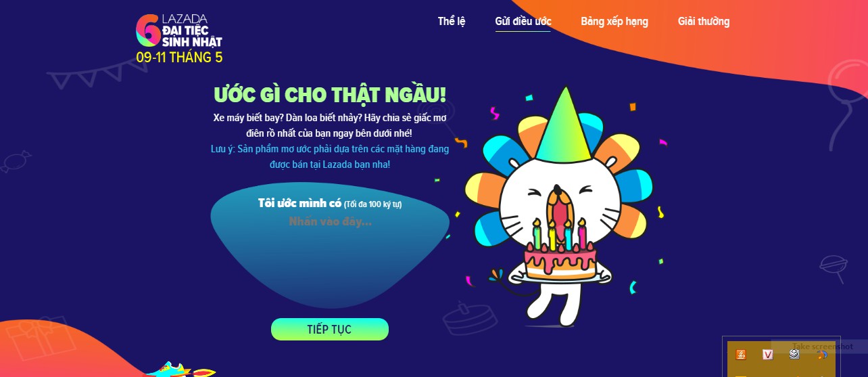Viewport: 868px width, 377px height.
Task: Click the TIẾP TỤC continue button
Action: [330, 330]
